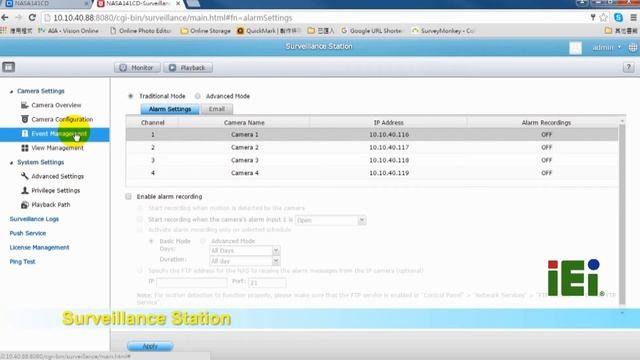
Task: Click IP address 10.10.40.117
Action: pos(389,147)
